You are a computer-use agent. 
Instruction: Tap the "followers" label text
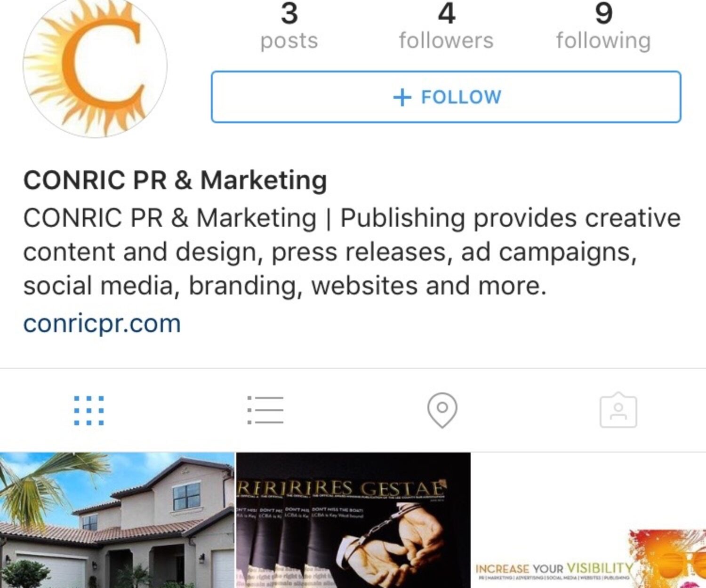coord(446,40)
